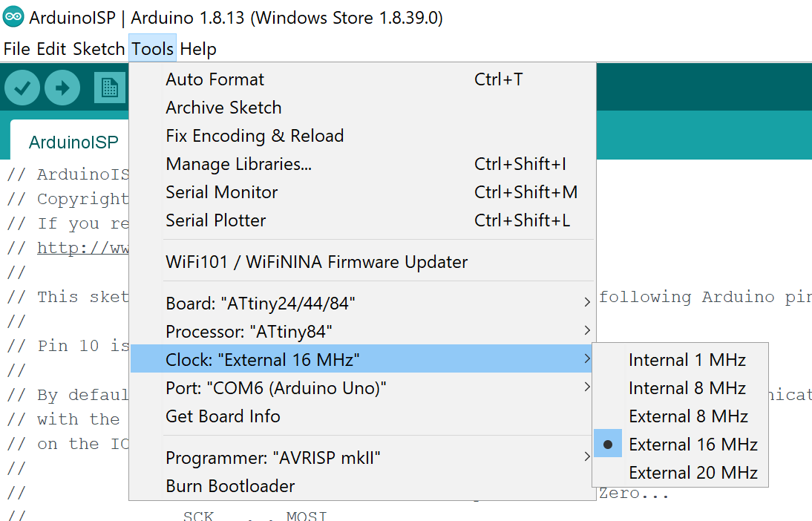Open the File menu
This screenshot has width=812, height=521.
pos(16,49)
